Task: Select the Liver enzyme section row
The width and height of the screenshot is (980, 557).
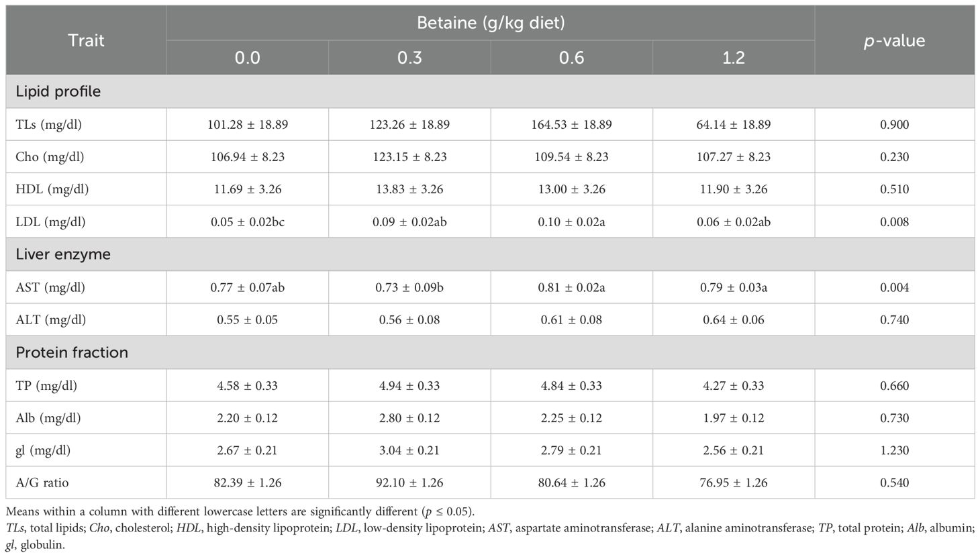Action: 63,254
